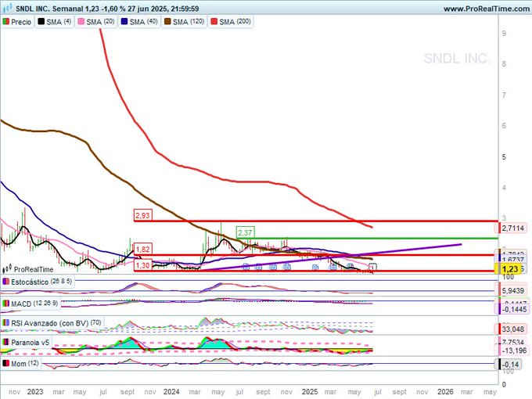Click the Paranoia v5 indicator icon

(x=5, y=342)
